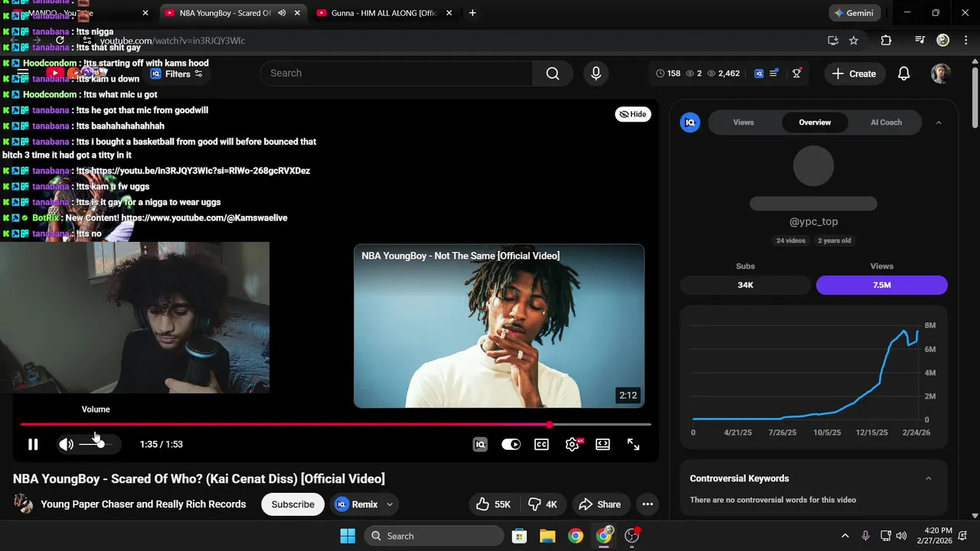Open Chrome extensions puzzle icon
The height and width of the screenshot is (551, 980).
[886, 41]
